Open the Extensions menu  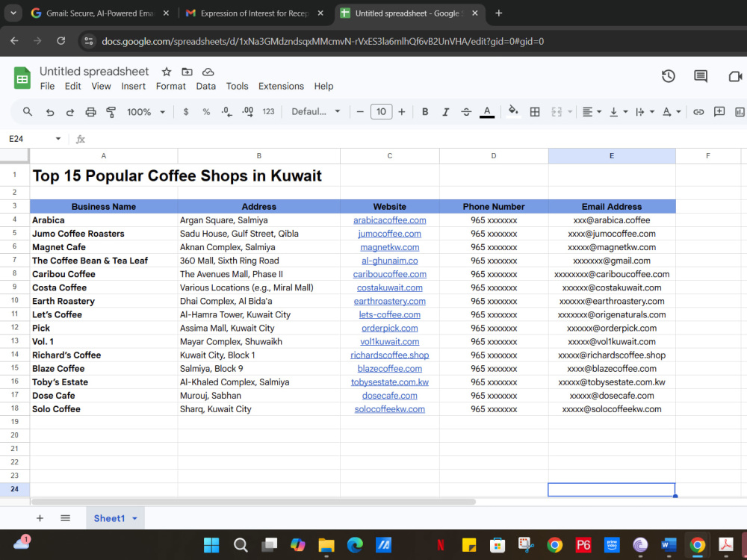(281, 86)
